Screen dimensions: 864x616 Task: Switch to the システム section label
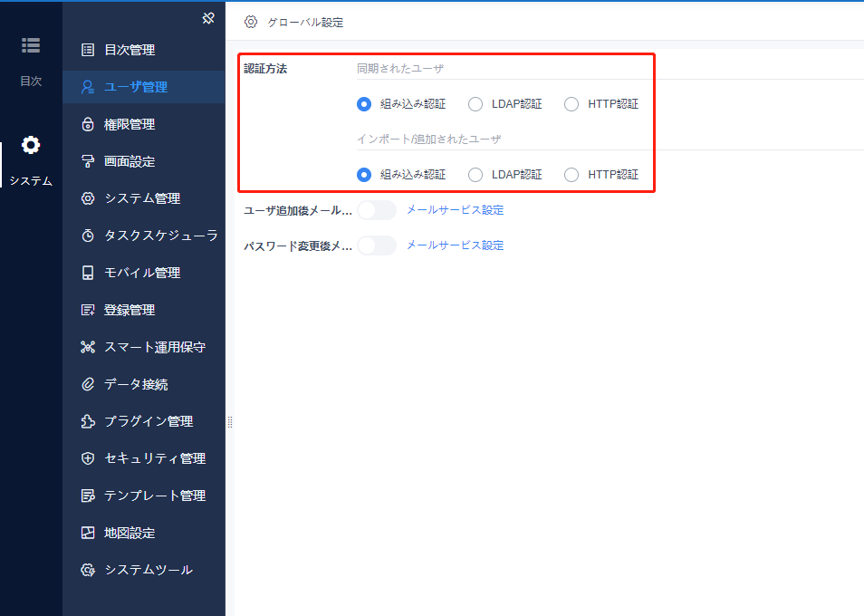(31, 180)
